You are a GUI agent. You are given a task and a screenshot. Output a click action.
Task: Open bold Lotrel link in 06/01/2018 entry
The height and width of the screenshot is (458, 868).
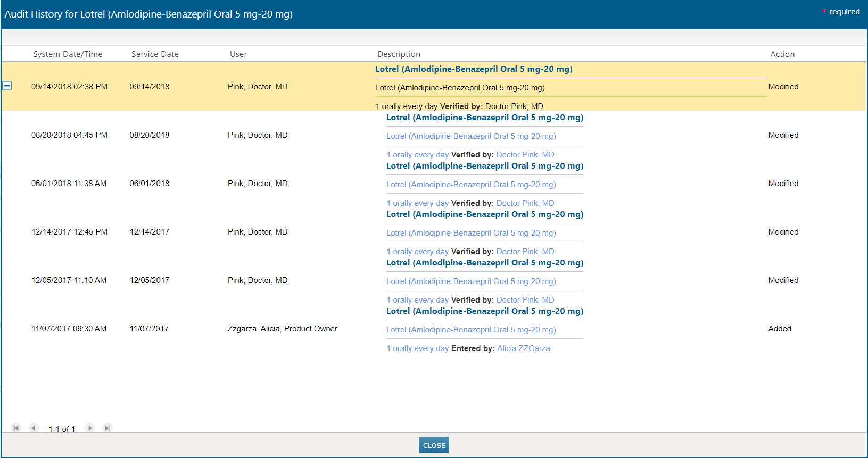click(484, 166)
